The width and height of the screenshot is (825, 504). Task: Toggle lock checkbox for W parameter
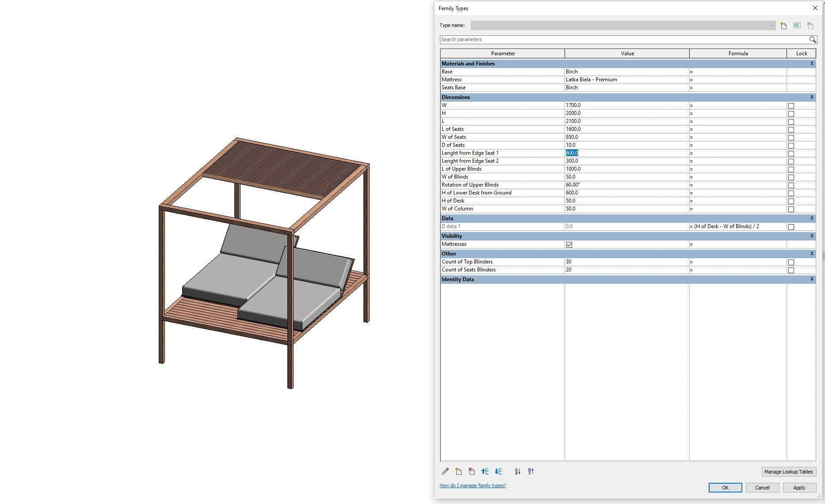click(791, 106)
